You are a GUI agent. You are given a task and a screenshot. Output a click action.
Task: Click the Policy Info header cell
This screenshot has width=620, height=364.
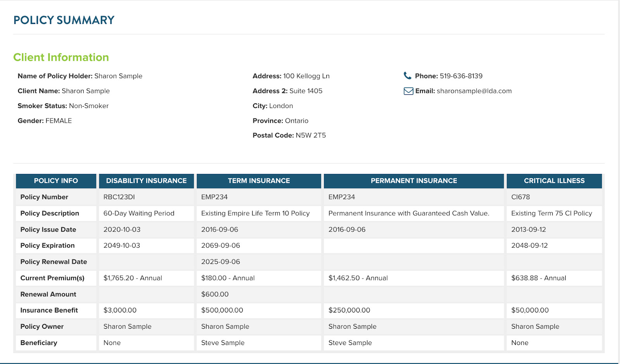click(56, 181)
